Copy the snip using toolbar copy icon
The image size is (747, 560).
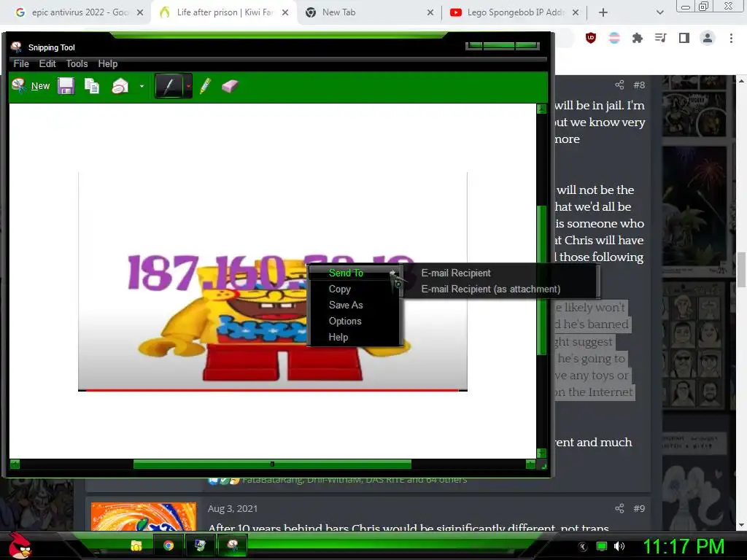91,86
